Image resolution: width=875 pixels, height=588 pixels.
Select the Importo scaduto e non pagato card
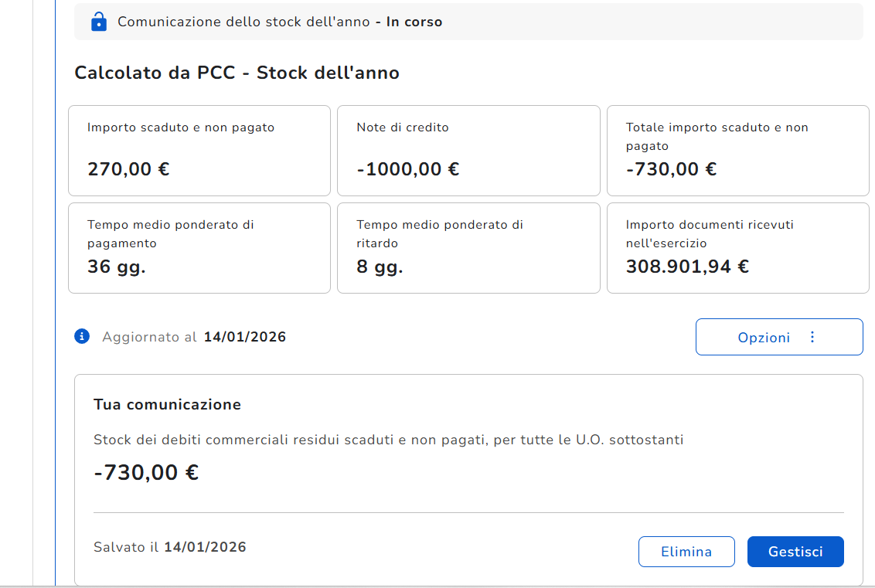tap(199, 151)
